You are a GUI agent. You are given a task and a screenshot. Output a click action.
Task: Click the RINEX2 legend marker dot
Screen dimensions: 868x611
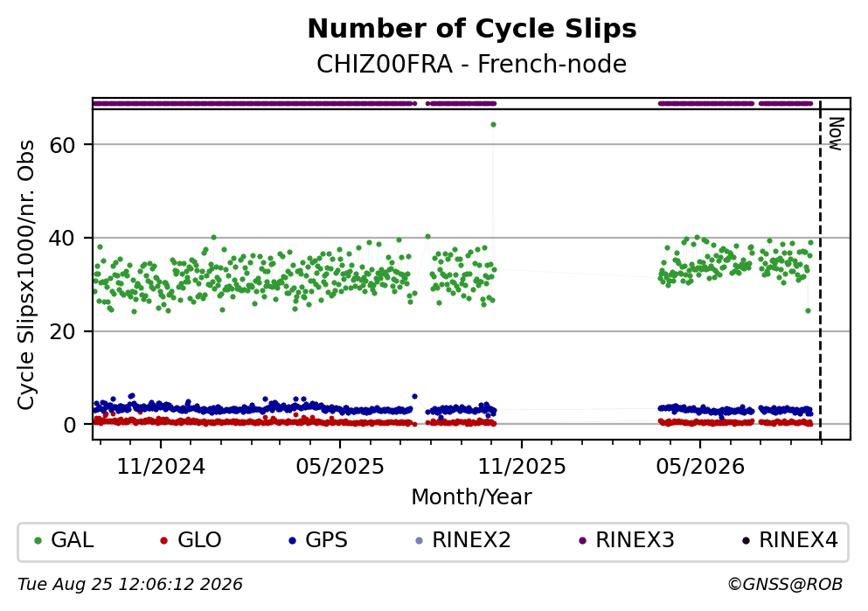(419, 541)
